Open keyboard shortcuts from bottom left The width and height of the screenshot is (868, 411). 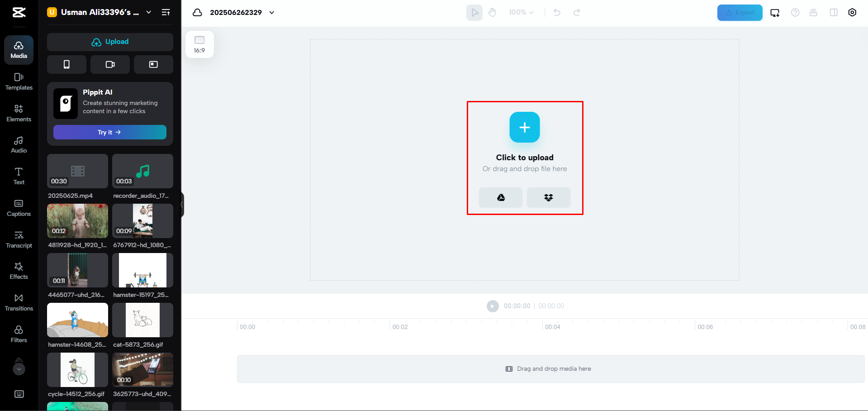pos(19,394)
